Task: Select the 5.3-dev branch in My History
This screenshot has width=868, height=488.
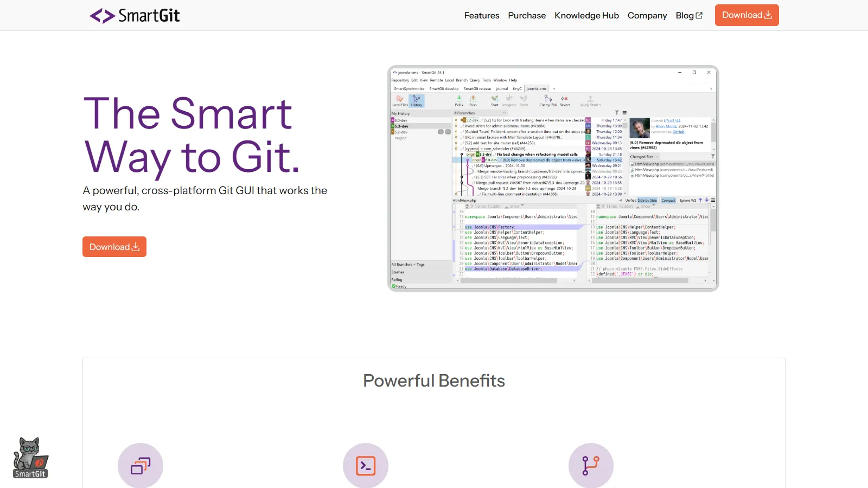Action: [x=401, y=125]
